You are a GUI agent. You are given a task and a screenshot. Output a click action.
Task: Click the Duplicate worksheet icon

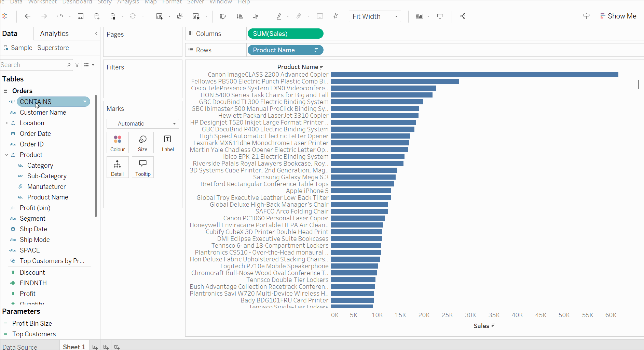point(180,16)
